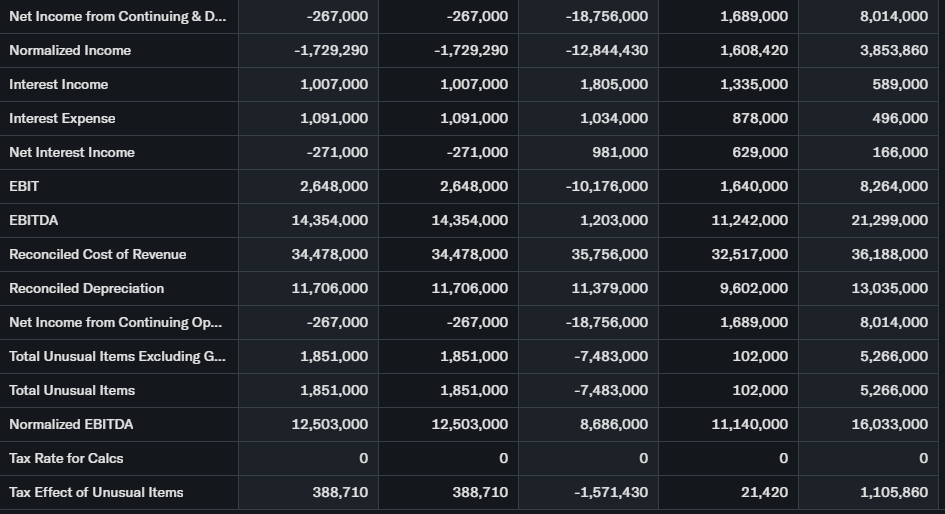Click the Tax Effect of Unusual Items label
The height and width of the screenshot is (514, 945).
[x=96, y=492]
